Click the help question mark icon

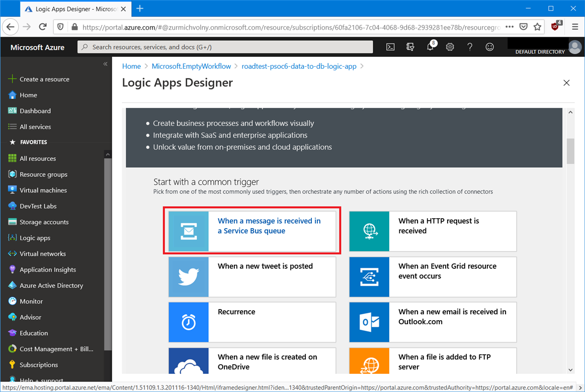470,47
